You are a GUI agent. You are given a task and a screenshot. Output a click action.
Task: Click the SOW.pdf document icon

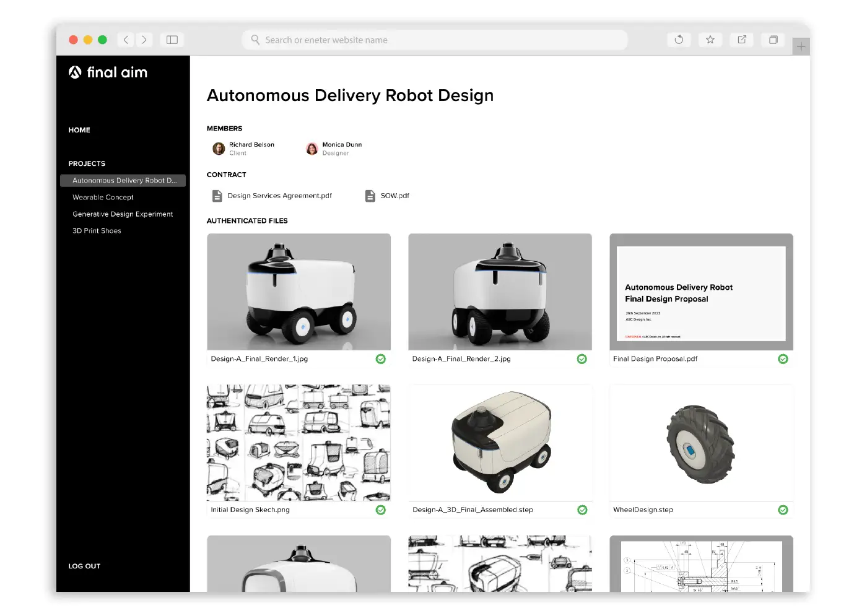(x=370, y=196)
